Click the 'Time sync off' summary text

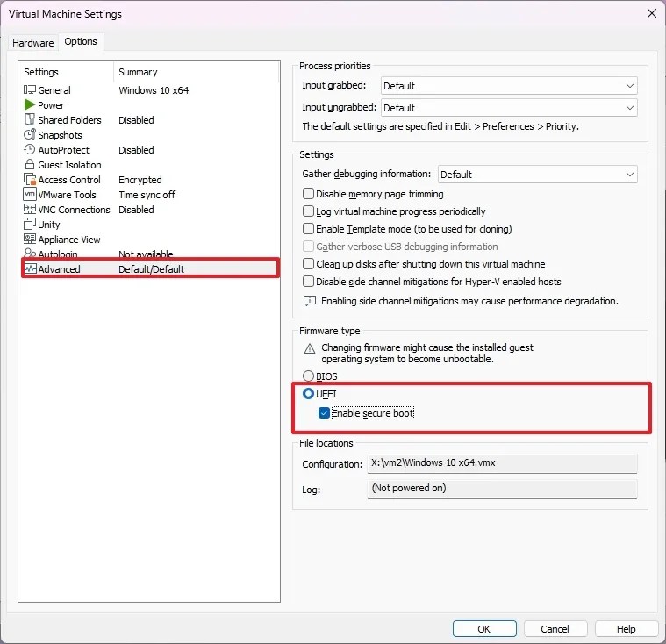coord(147,195)
